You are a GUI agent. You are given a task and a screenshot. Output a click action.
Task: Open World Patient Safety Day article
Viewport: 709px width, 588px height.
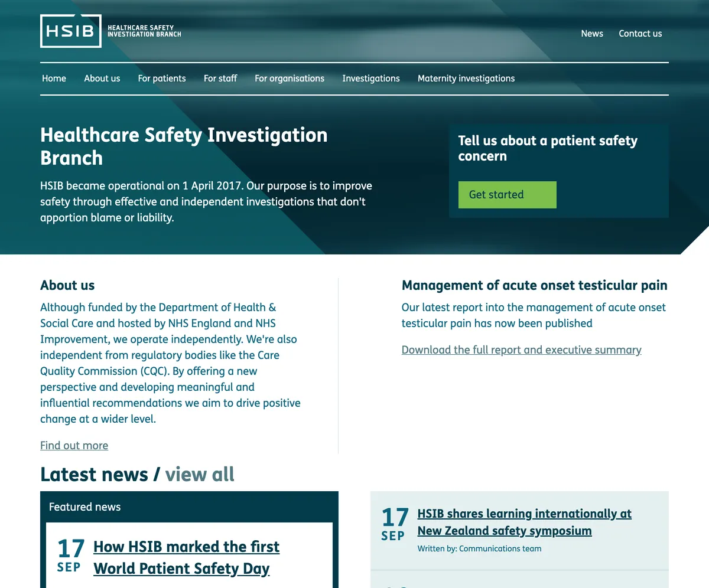[187, 557]
